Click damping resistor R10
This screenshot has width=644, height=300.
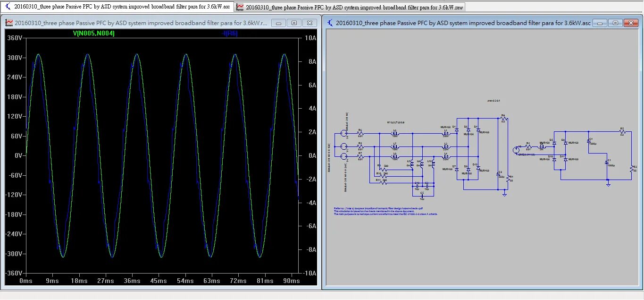pyautogui.click(x=383, y=176)
